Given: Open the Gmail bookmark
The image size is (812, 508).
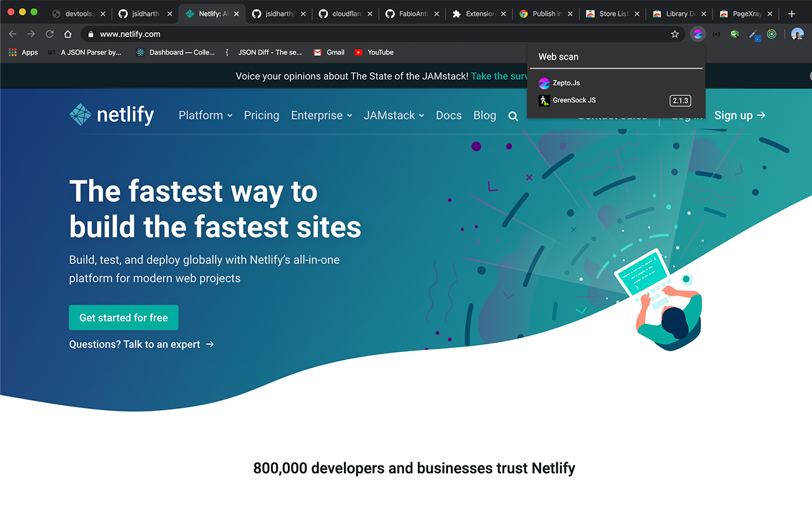Looking at the screenshot, I should [x=329, y=53].
